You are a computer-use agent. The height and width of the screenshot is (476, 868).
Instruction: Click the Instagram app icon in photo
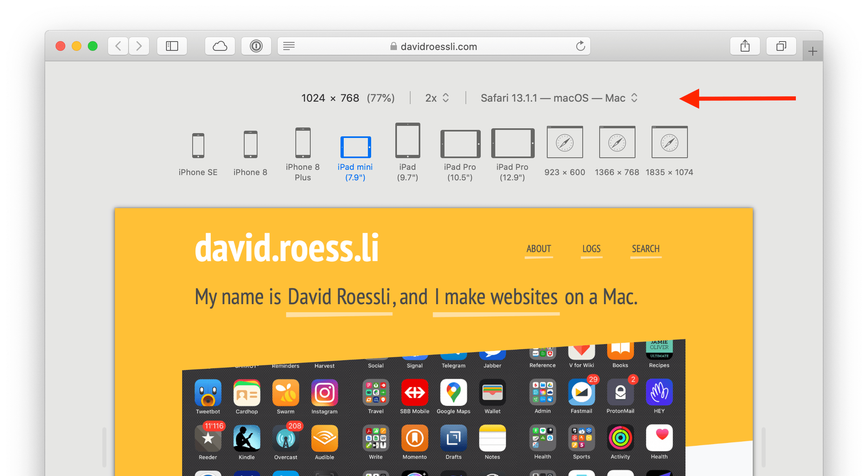(x=324, y=392)
